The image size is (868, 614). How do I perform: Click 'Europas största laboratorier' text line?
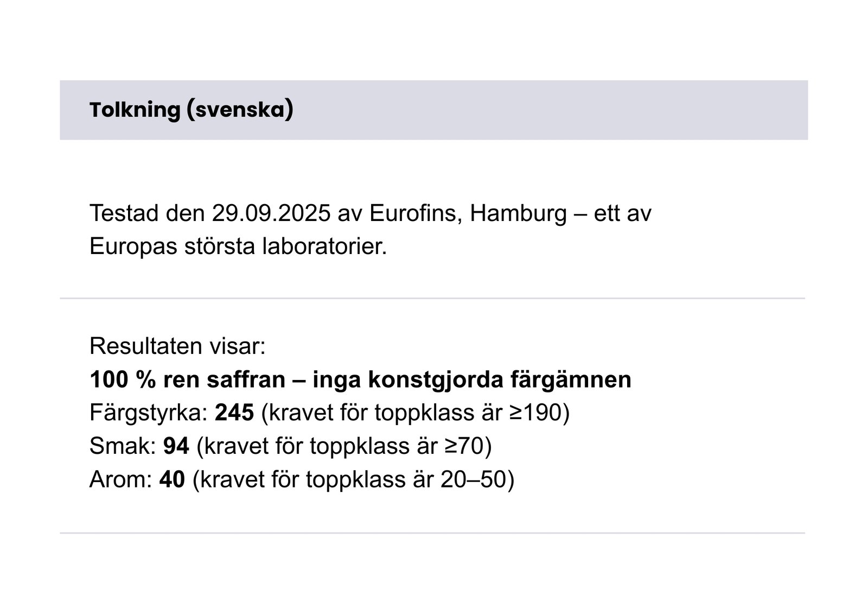pyautogui.click(x=238, y=246)
